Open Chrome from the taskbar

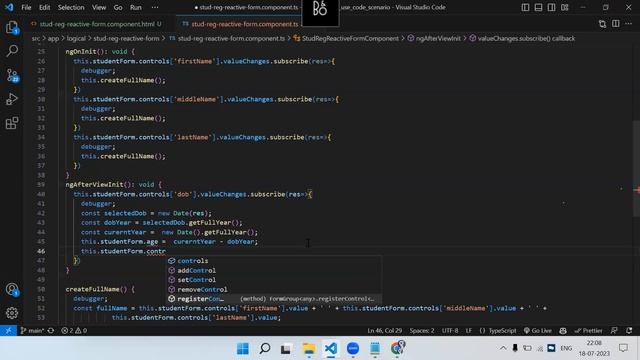(x=397, y=348)
